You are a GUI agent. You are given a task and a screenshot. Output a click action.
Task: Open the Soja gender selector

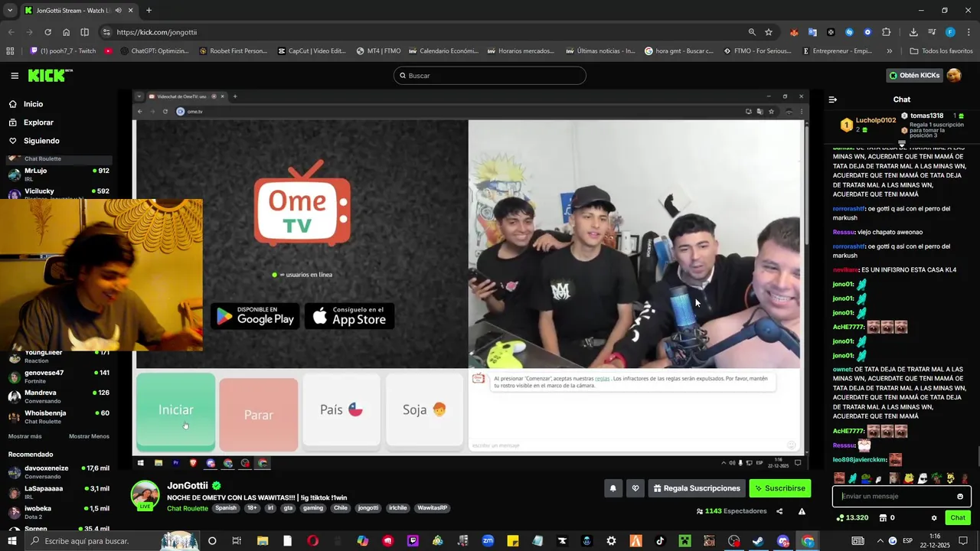tap(424, 410)
